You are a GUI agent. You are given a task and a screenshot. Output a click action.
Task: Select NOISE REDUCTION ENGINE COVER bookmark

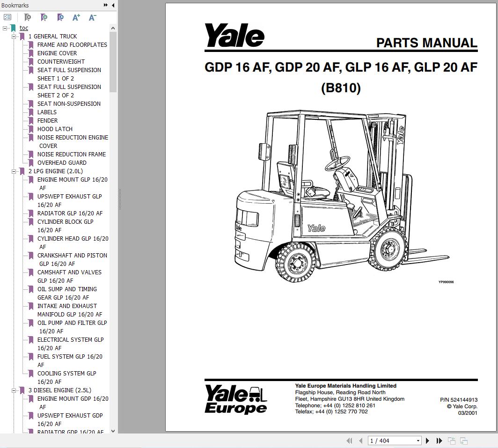[x=73, y=141]
